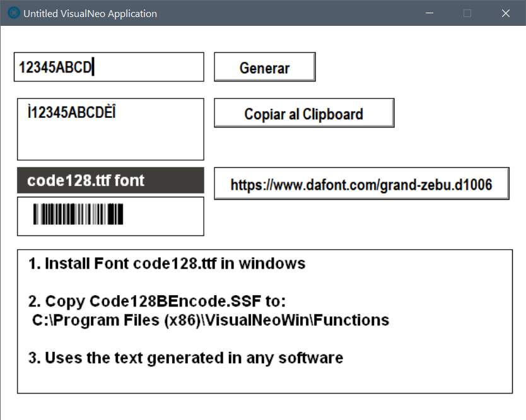Minimize the VisualNeo Application window
This screenshot has height=420, width=526.
430,13
